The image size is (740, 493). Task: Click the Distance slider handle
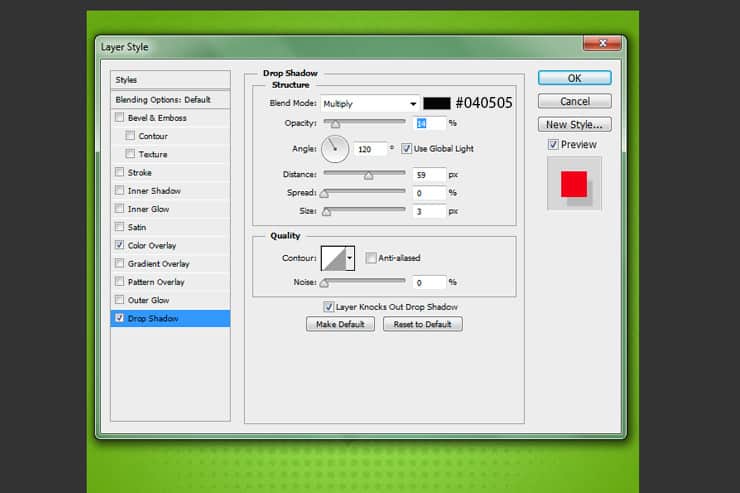[x=368, y=175]
